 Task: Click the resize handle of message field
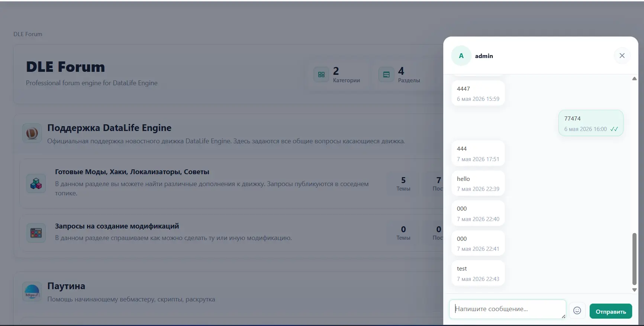(563, 316)
